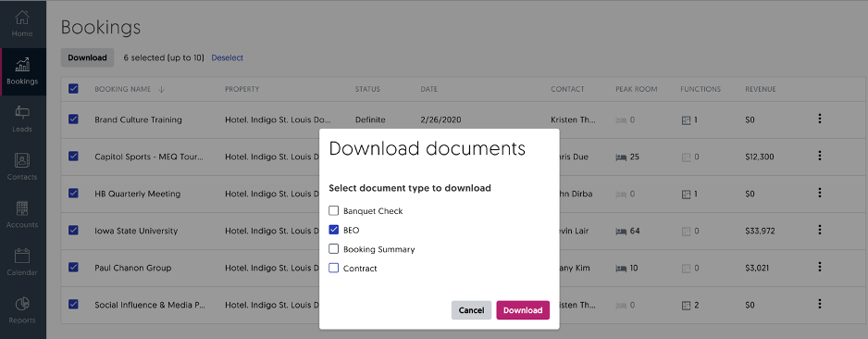The image size is (868, 339).
Task: Click the $33,972 revenue value
Action: pyautogui.click(x=760, y=231)
